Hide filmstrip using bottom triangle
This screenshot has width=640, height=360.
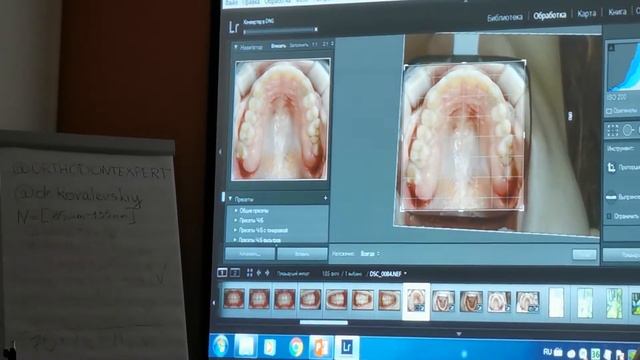(x=459, y=333)
